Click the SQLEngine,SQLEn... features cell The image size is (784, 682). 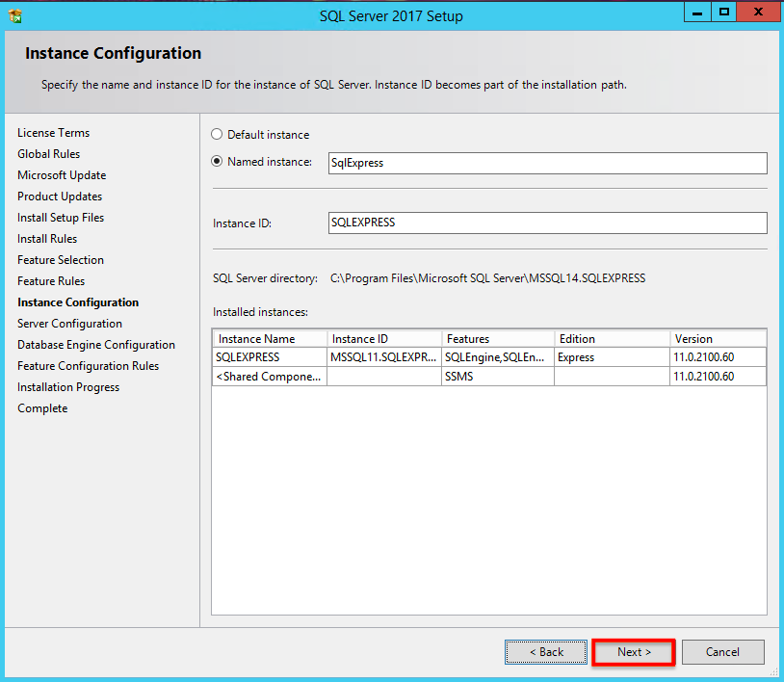(498, 357)
